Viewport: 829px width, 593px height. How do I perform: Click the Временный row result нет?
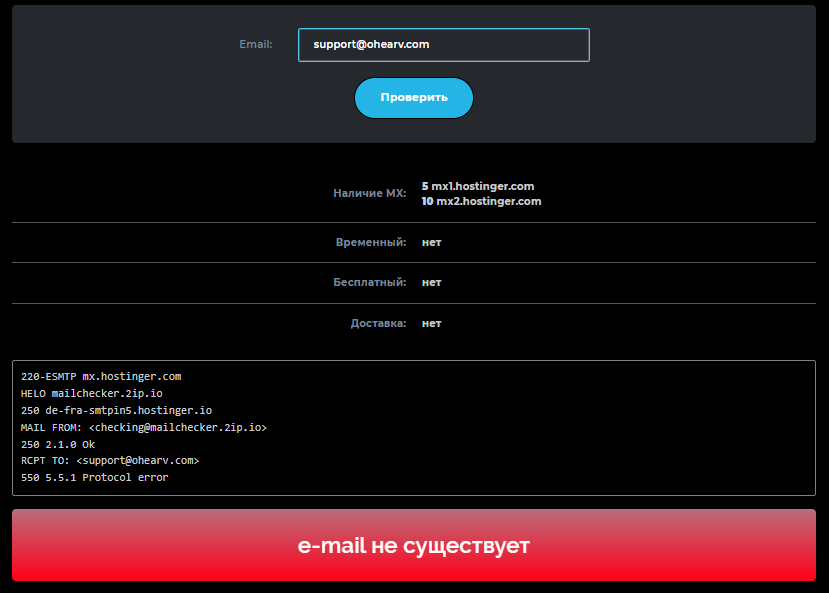(x=431, y=242)
